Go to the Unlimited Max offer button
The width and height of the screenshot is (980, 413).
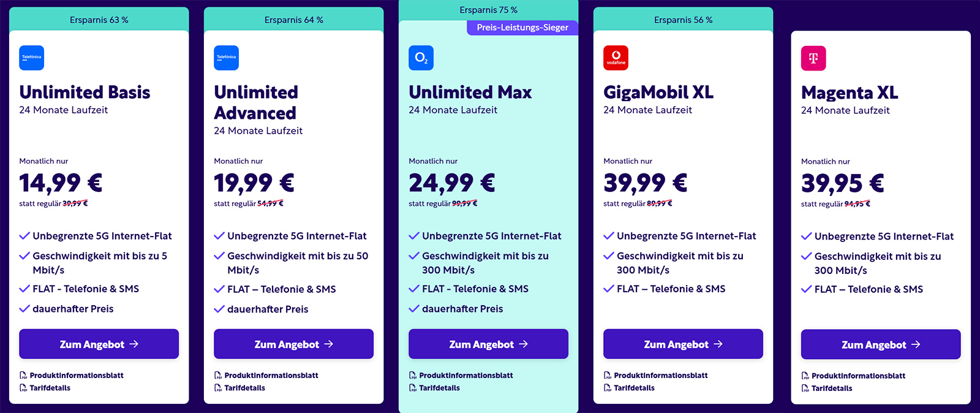click(488, 344)
